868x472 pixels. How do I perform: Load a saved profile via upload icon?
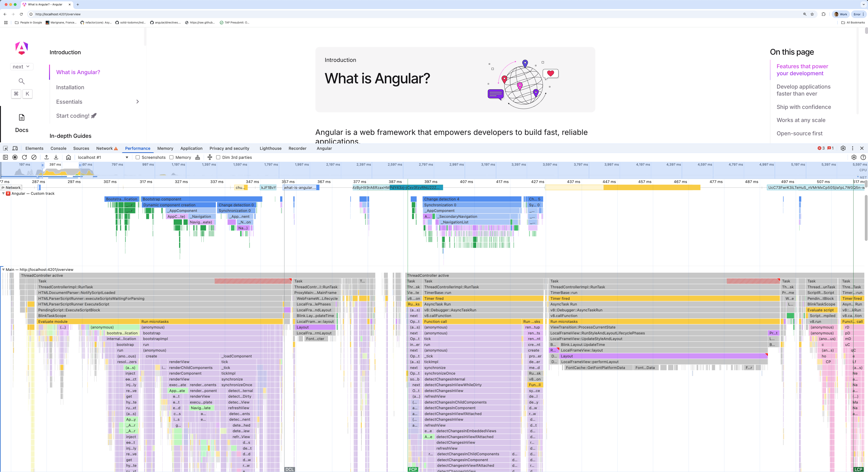[x=46, y=157]
